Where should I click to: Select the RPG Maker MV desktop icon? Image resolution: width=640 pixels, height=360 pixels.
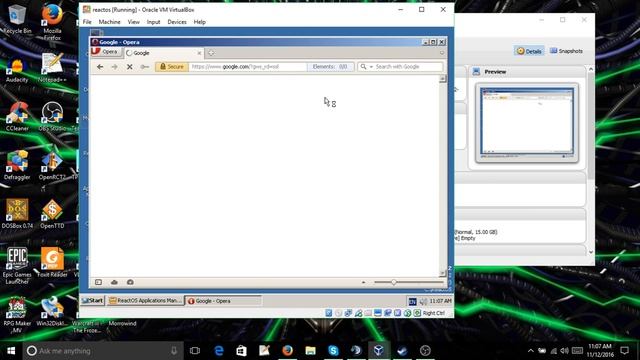17,315
